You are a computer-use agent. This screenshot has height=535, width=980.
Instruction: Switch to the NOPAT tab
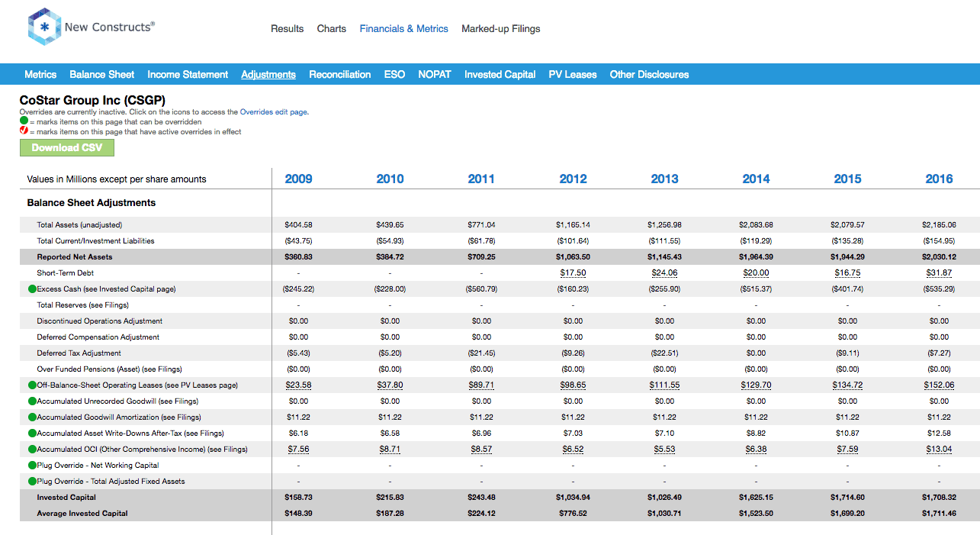435,75
